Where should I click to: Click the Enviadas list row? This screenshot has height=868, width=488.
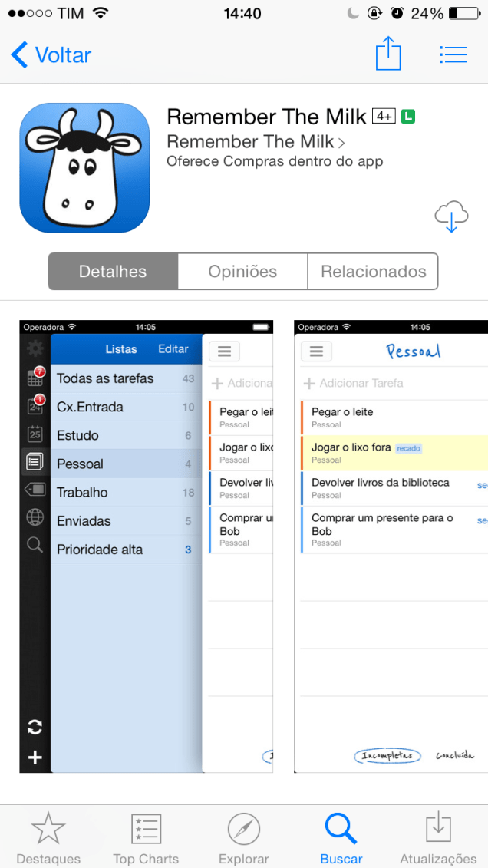tap(126, 521)
